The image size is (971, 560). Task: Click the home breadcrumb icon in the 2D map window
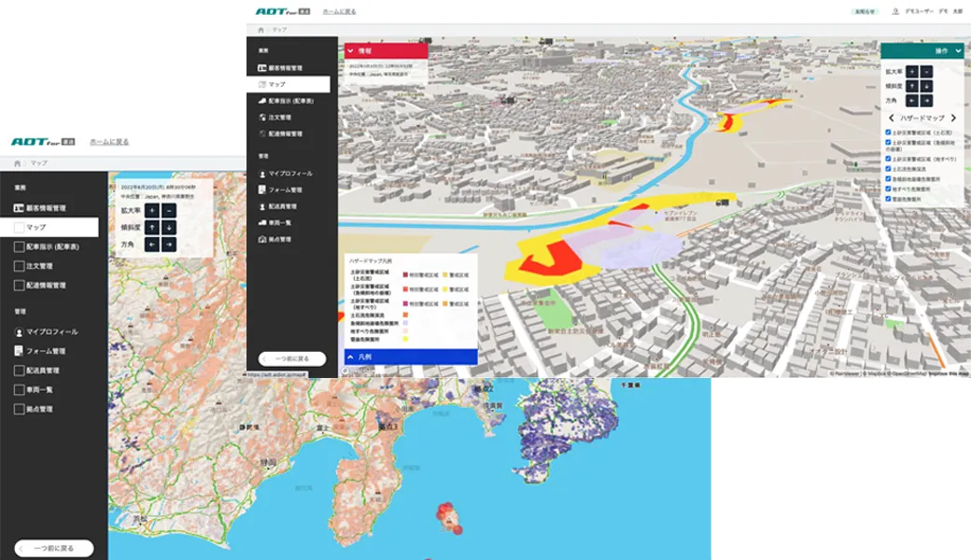tap(18, 163)
